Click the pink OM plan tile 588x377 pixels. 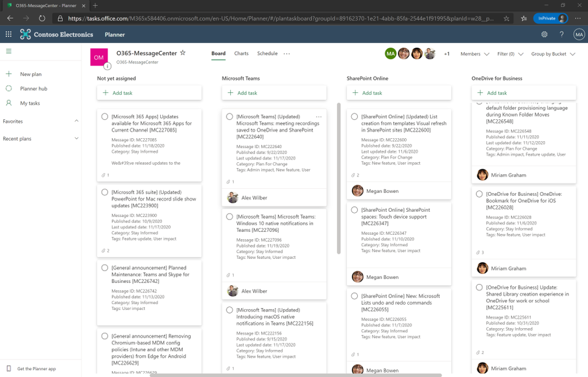click(99, 57)
